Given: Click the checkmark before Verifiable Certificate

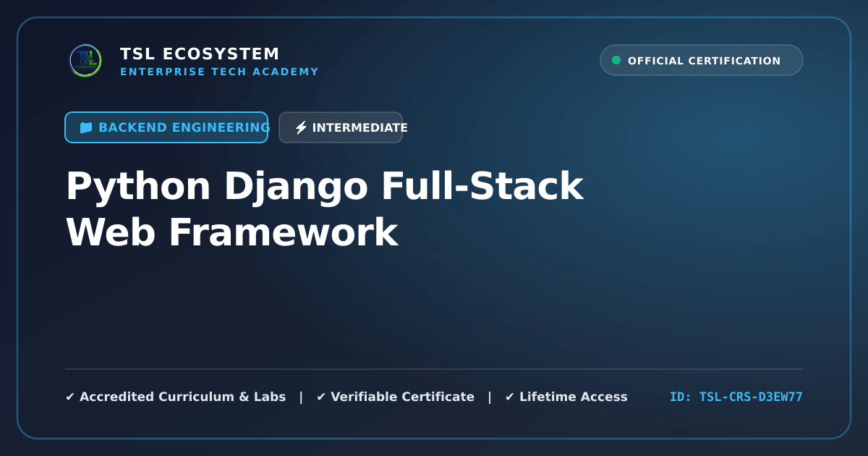Looking at the screenshot, I should click(321, 397).
